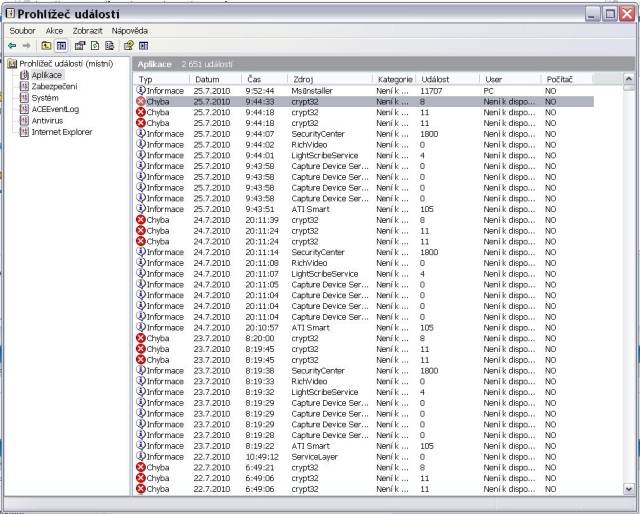
Task: Refresh the event list via toolbar
Action: (x=95, y=46)
